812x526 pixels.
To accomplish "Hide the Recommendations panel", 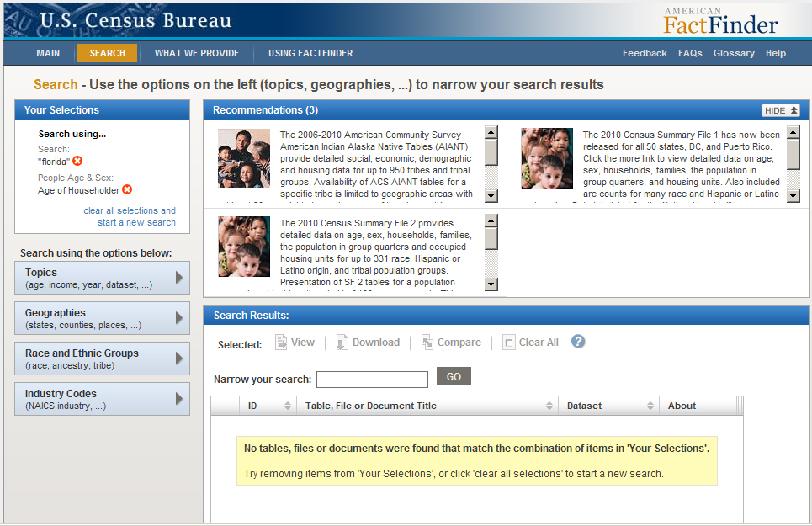I will tap(781, 110).
